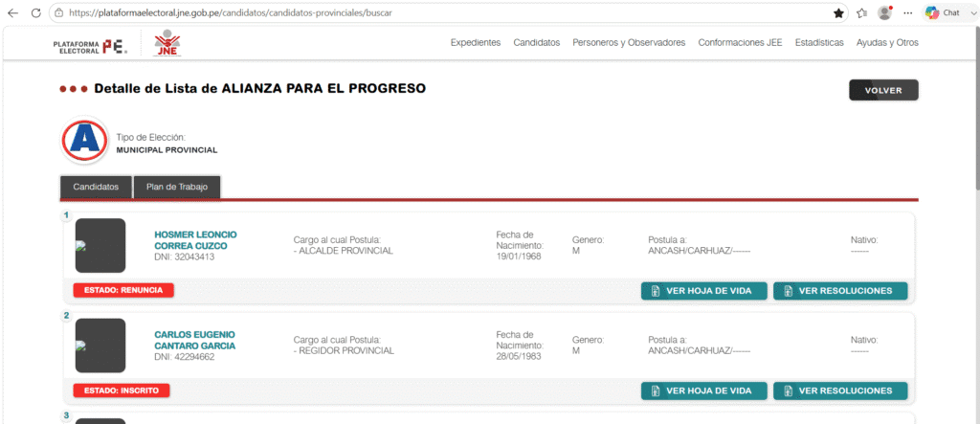Image resolution: width=980 pixels, height=424 pixels.
Task: Click the Alianza Para El Progreso party logo
Action: click(x=84, y=140)
